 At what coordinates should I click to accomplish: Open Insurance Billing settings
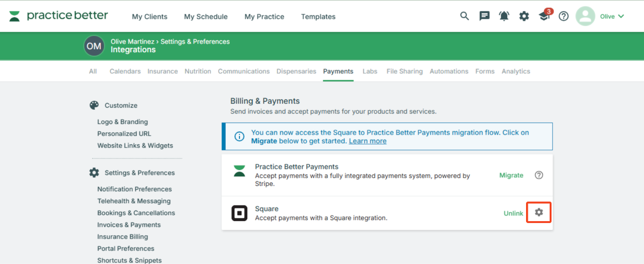[x=122, y=237]
